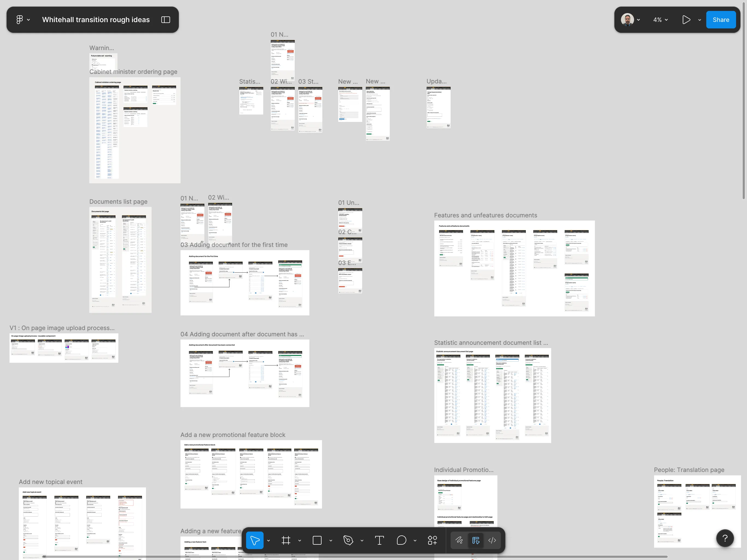Select the 'Statis...' frame label

pyautogui.click(x=250, y=81)
